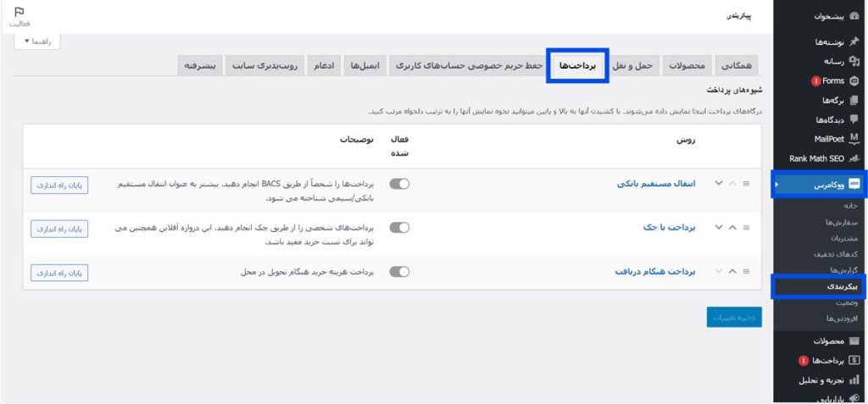Move پرداخت با چک up with arrow
The image size is (868, 404).
coord(732,228)
